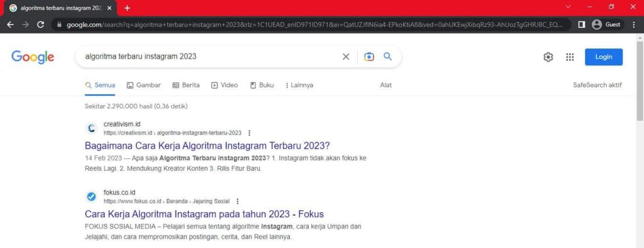
Task: Focus the Google search box
Action: point(209,57)
